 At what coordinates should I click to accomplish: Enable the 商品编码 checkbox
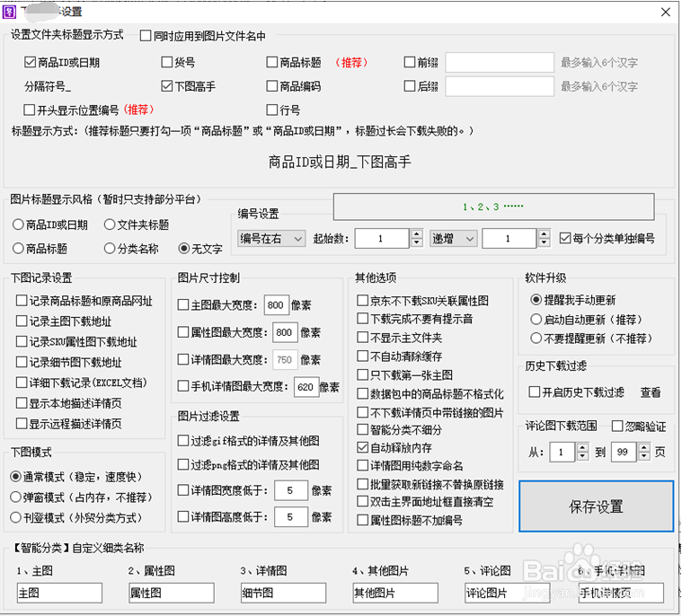272,86
